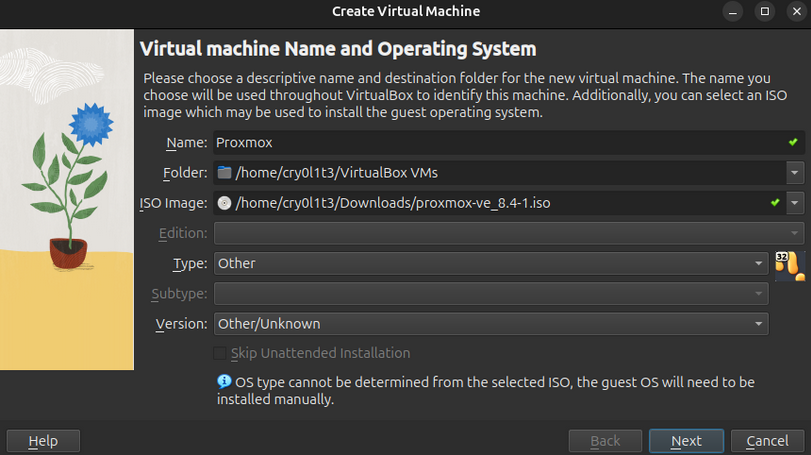
Task: Open the Type dropdown showing Other
Action: 490,263
